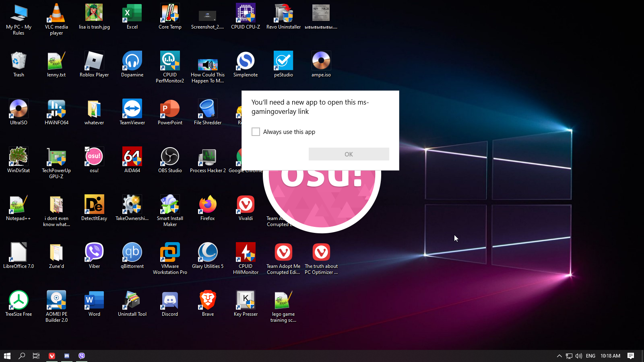Screen dimensions: 644x362
Task: Select the Dopamine music player icon
Action: pos(132,64)
